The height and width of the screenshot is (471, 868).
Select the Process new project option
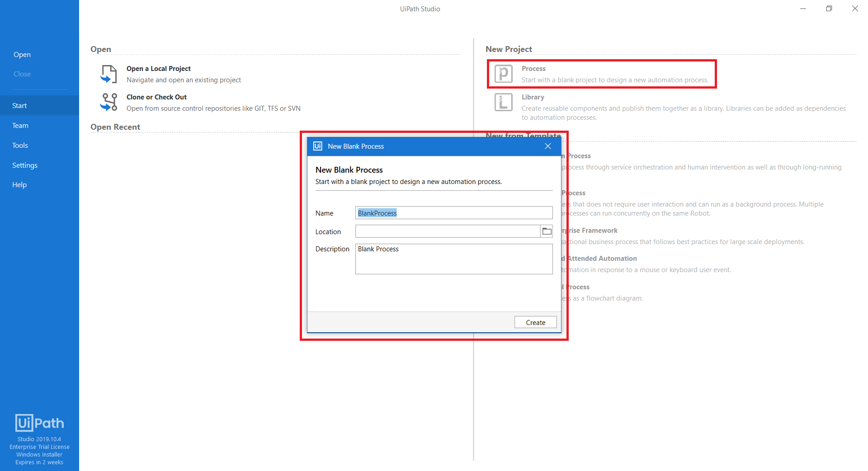click(x=602, y=74)
